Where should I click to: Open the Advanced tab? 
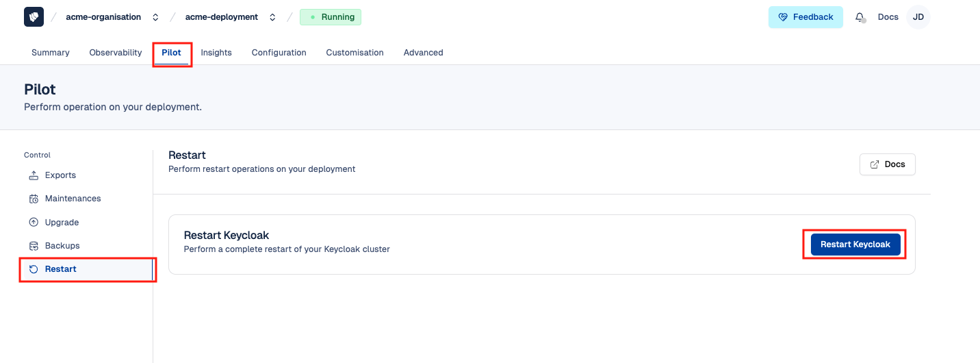point(424,53)
